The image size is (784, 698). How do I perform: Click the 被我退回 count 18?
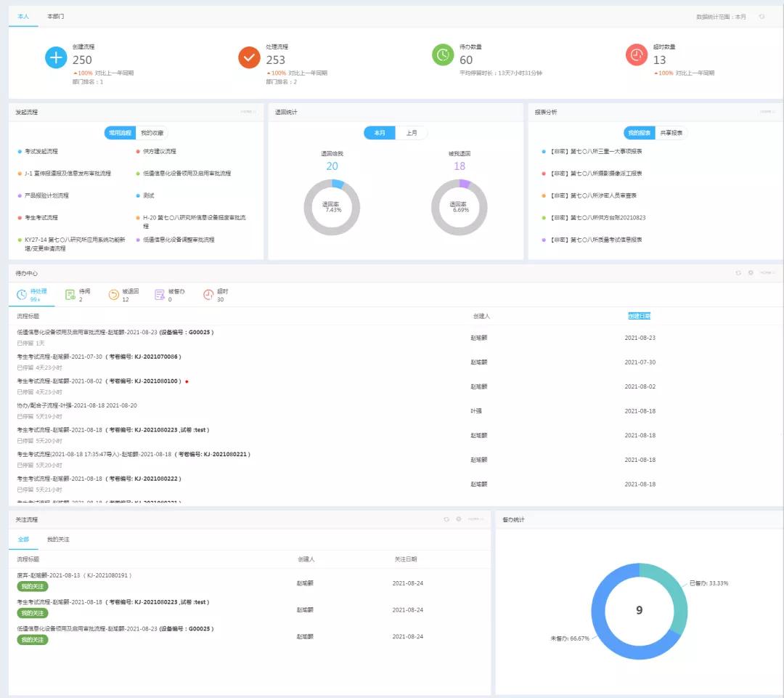(x=460, y=166)
